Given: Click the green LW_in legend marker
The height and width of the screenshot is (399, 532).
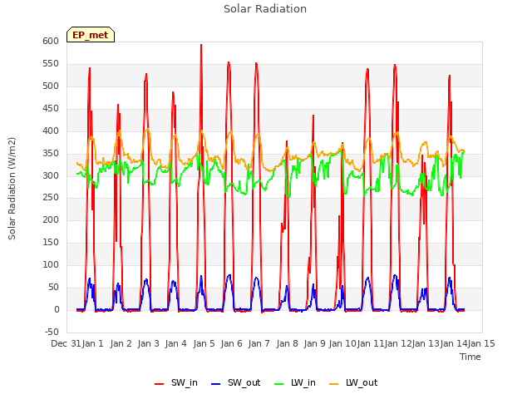Looking at the screenshot, I should pyautogui.click(x=278, y=384).
